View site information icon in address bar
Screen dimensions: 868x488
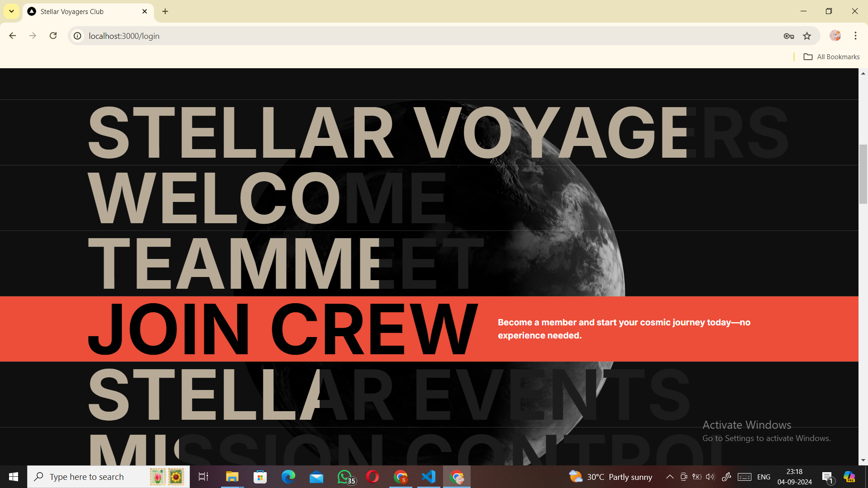pyautogui.click(x=78, y=36)
